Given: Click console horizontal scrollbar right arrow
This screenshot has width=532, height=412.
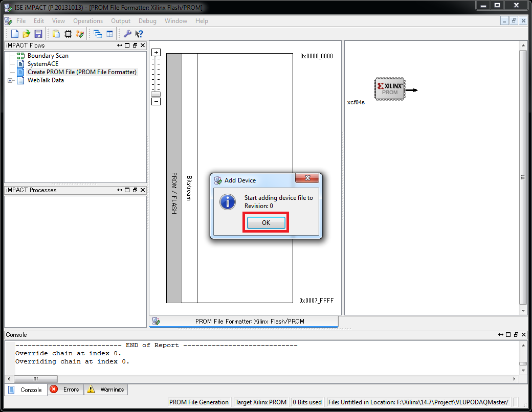Looking at the screenshot, I should [x=515, y=379].
